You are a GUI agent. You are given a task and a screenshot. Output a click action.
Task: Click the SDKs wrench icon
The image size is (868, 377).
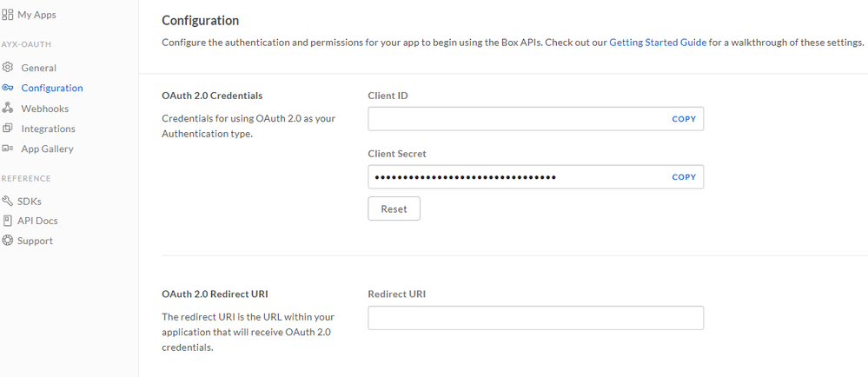coord(8,201)
